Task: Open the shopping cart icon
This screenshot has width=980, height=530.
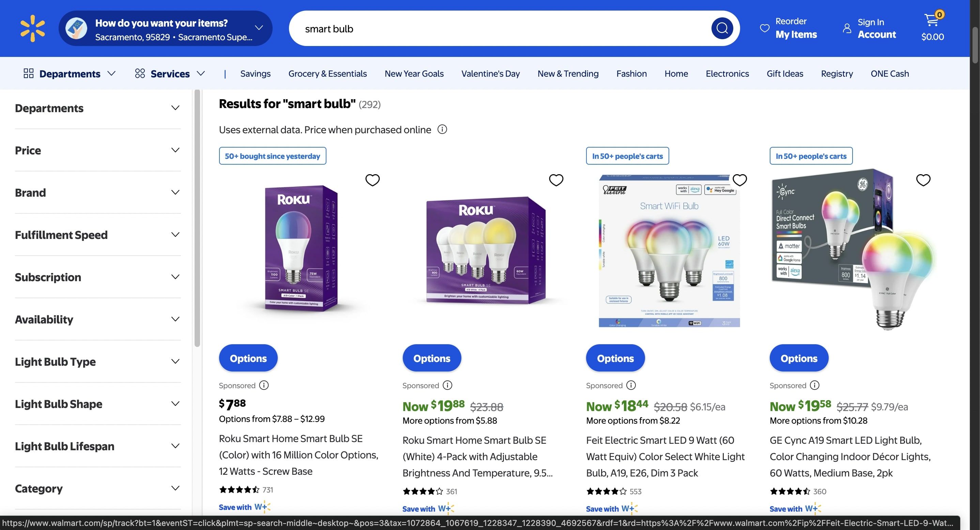Action: coord(931,20)
